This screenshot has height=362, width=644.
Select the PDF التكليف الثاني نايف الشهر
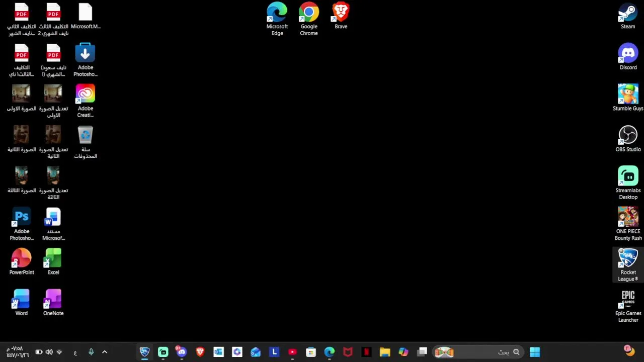22,19
